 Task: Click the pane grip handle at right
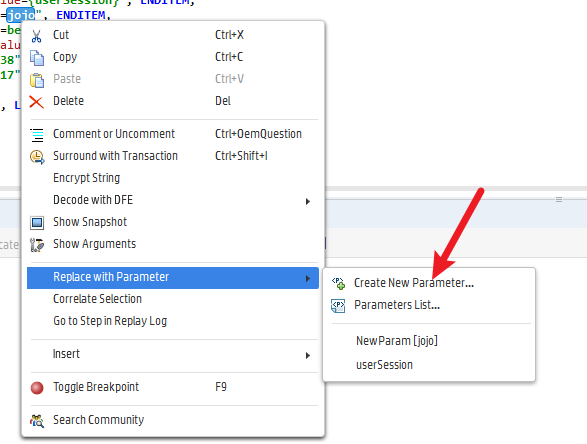(x=559, y=200)
